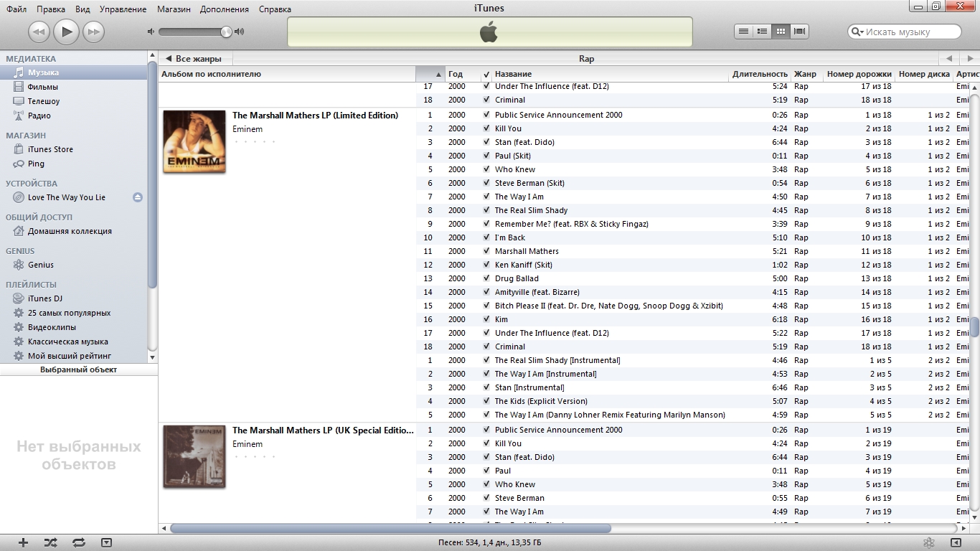Uncheck the Kill You track in Limited Edition
The height and width of the screenshot is (551, 980).
486,128
